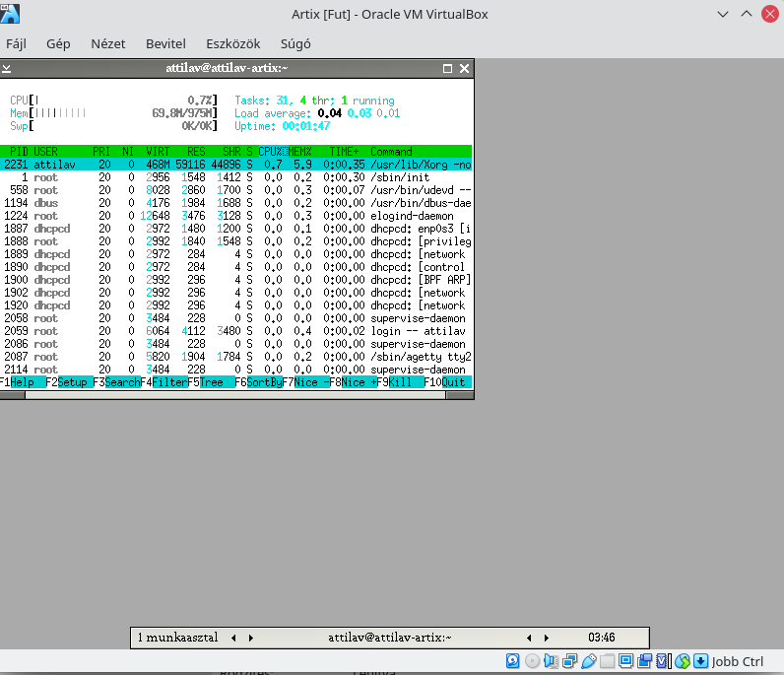Select the dhcpcd: enp0s3 process row
Screen dimensions: 784x675
236,229
